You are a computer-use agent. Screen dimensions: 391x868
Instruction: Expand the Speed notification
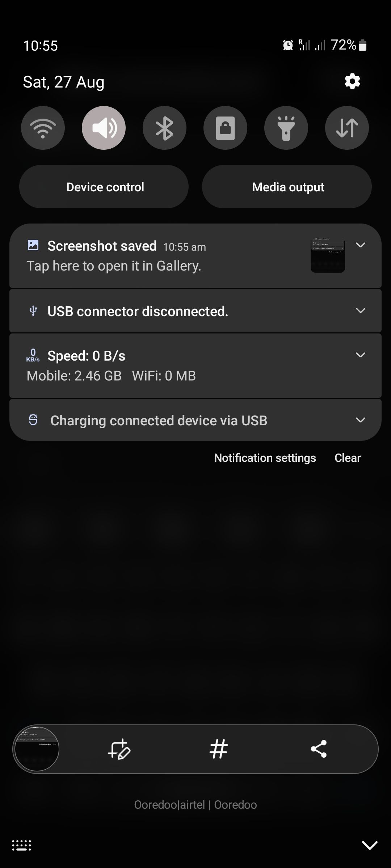click(x=361, y=355)
